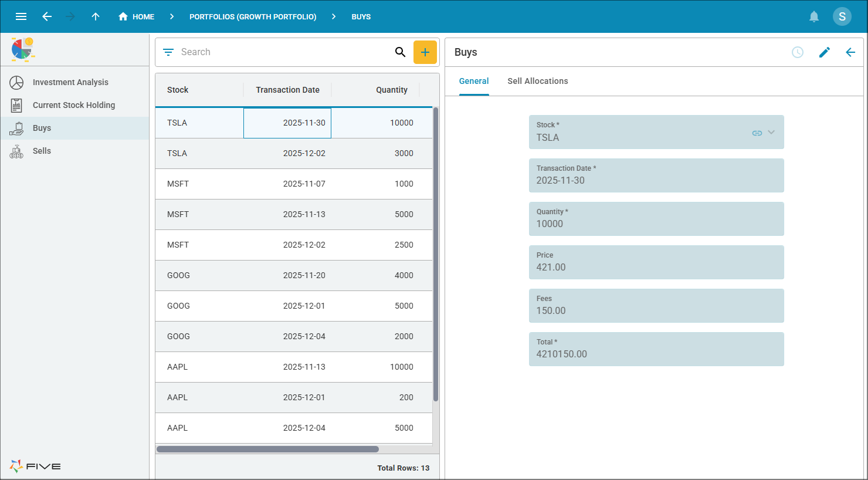Click the Transaction Date field in form

(656, 175)
